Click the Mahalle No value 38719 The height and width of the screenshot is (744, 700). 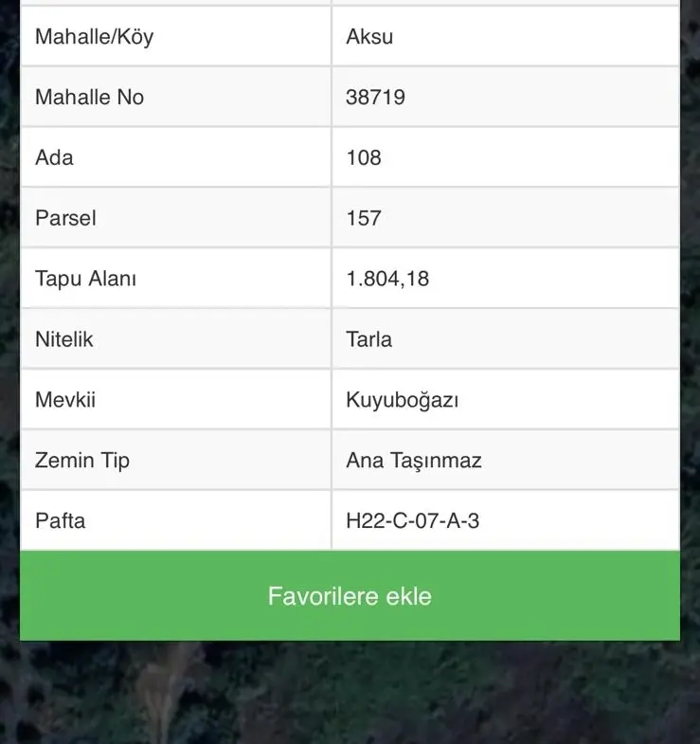tap(375, 98)
